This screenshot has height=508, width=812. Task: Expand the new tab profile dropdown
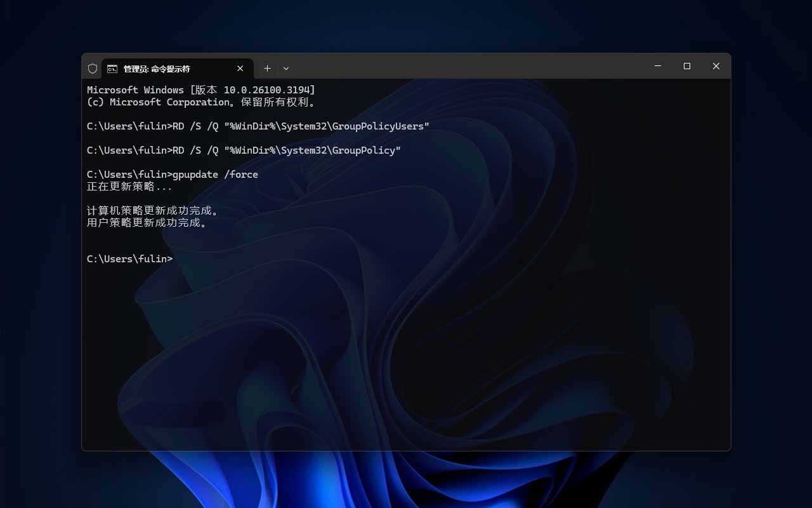tap(286, 69)
